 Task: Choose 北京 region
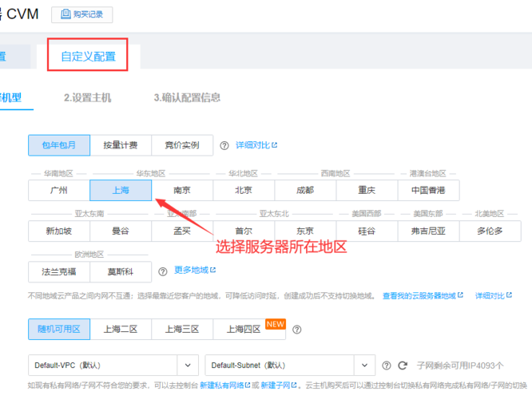click(x=244, y=191)
